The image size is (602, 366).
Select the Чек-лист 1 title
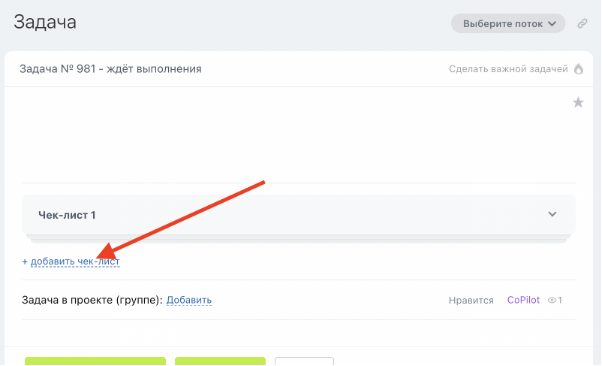[67, 215]
